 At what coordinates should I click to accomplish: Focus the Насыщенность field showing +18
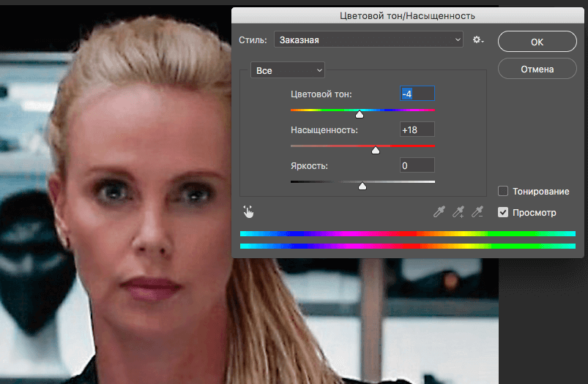coord(417,129)
